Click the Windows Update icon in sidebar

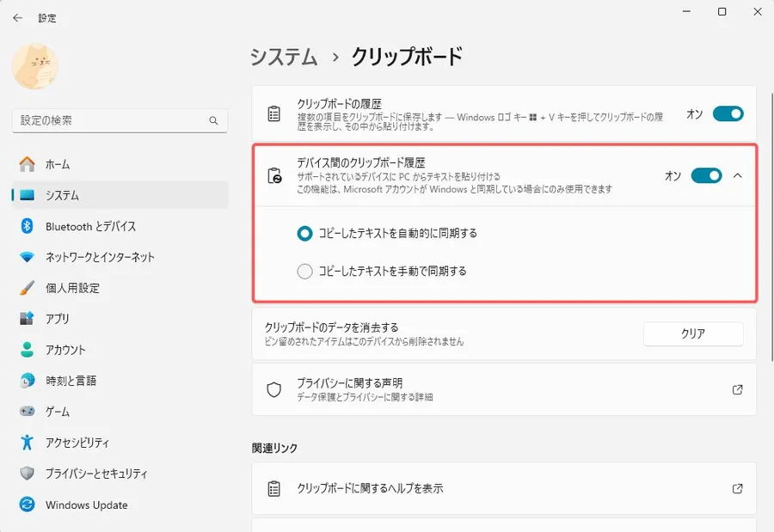(x=27, y=504)
